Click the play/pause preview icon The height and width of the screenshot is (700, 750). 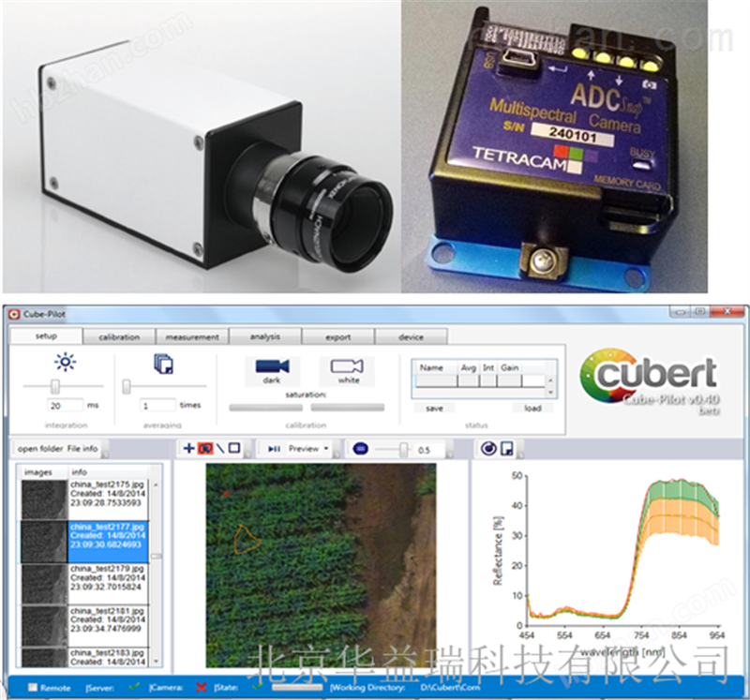point(275,449)
